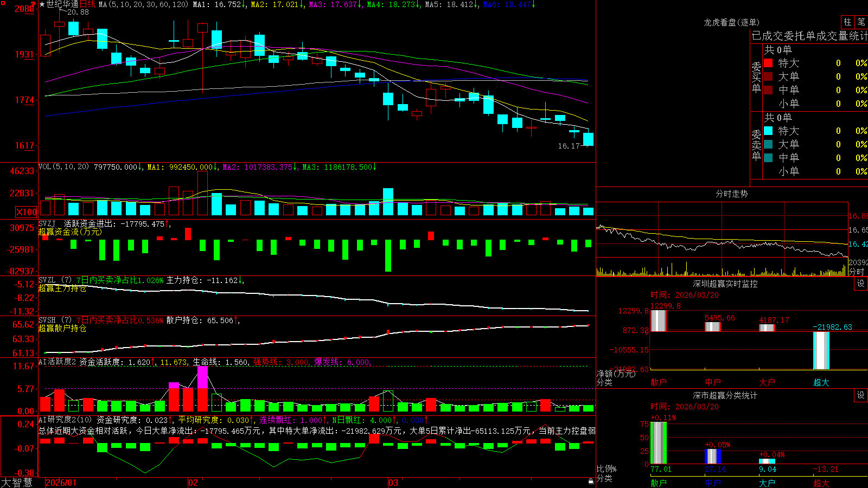Image resolution: width=868 pixels, height=488 pixels.
Task: Click the 委买单 vertical label
Action: pyautogui.click(x=756, y=77)
